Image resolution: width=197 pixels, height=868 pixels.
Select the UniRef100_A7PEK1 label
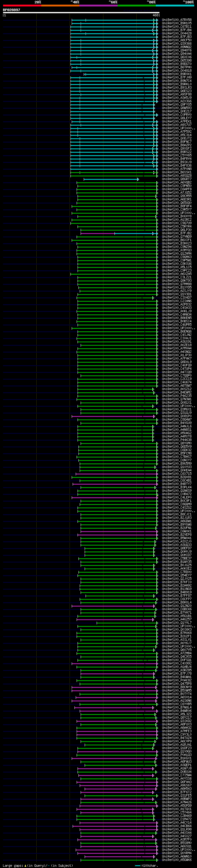click(176, 121)
